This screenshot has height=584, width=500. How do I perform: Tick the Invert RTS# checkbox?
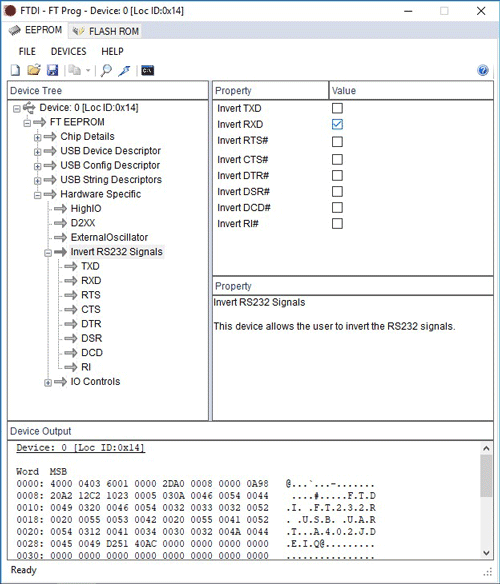point(337,142)
